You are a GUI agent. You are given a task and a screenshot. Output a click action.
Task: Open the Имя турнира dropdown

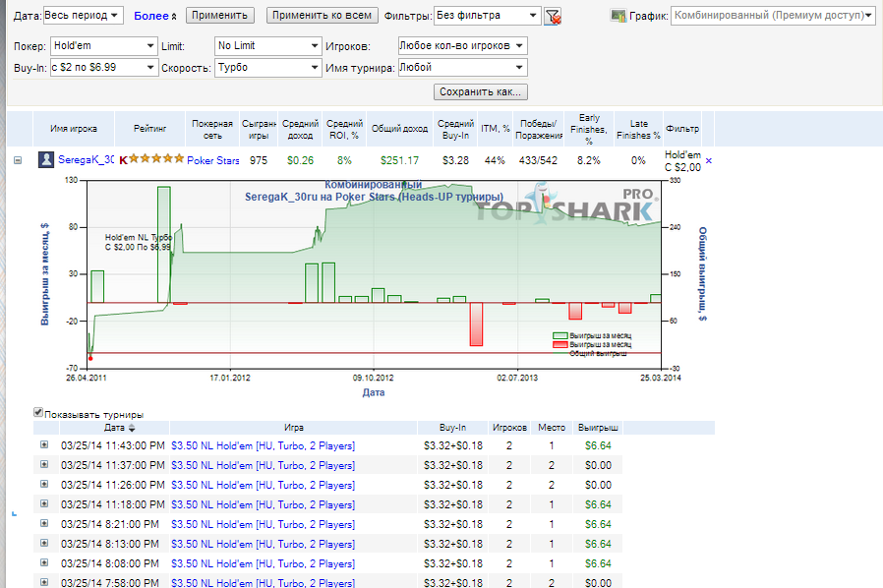click(x=462, y=68)
